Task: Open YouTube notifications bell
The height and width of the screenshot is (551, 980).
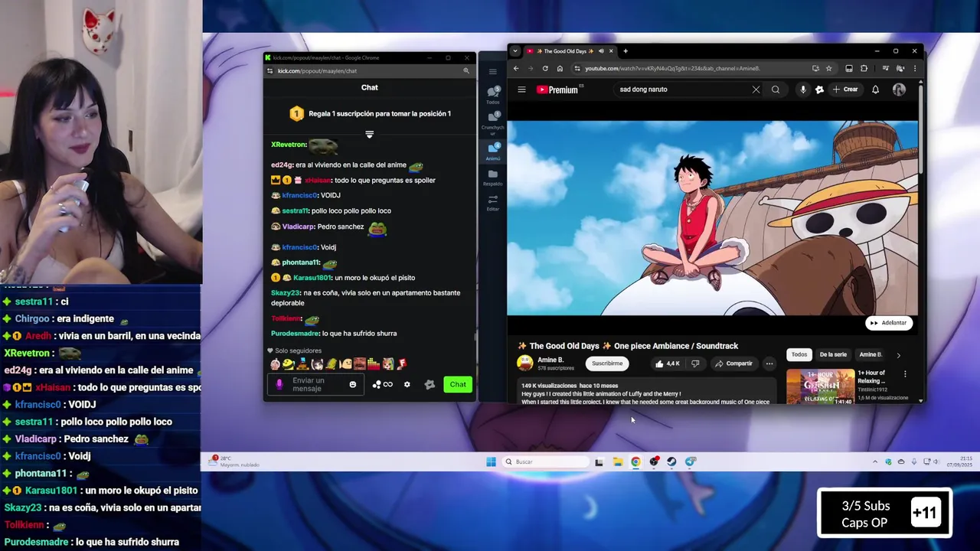Action: click(x=875, y=90)
